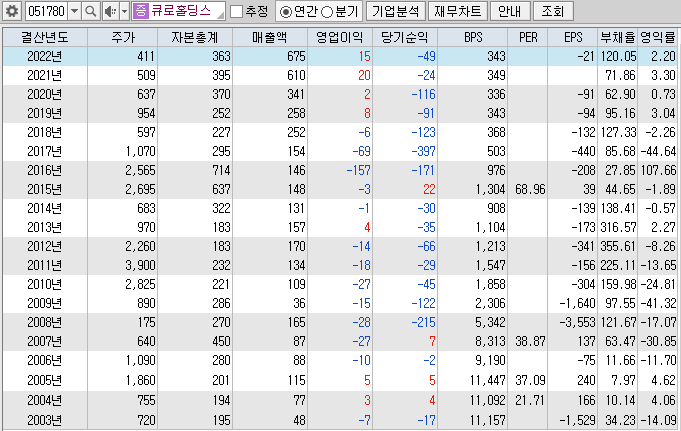Select the 2006년 row label
The image size is (681, 431).
tap(45, 361)
